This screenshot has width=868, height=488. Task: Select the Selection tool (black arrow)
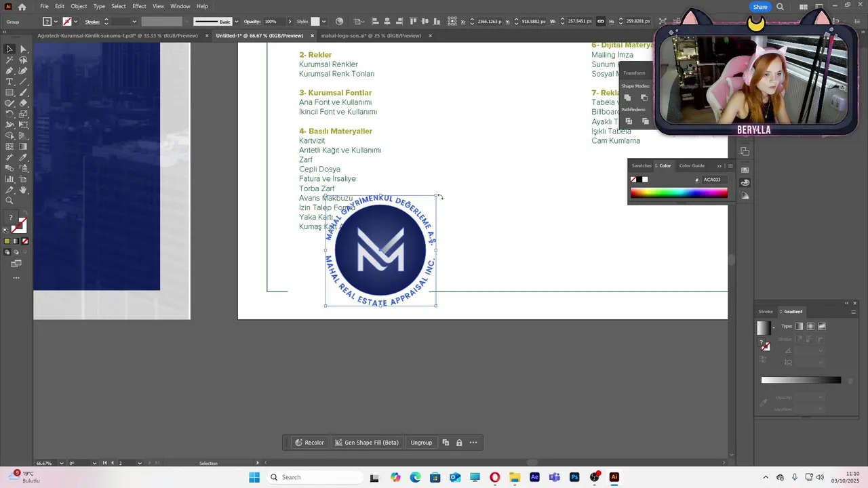tap(9, 49)
